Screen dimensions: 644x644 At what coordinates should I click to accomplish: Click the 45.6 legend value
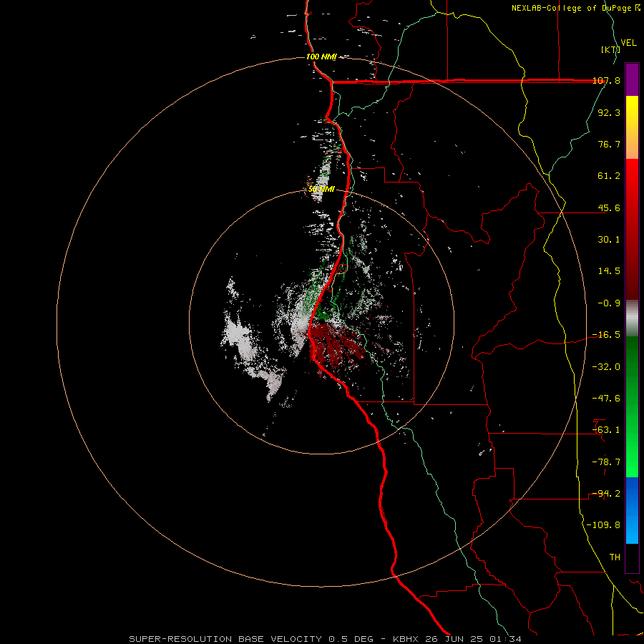coord(609,208)
